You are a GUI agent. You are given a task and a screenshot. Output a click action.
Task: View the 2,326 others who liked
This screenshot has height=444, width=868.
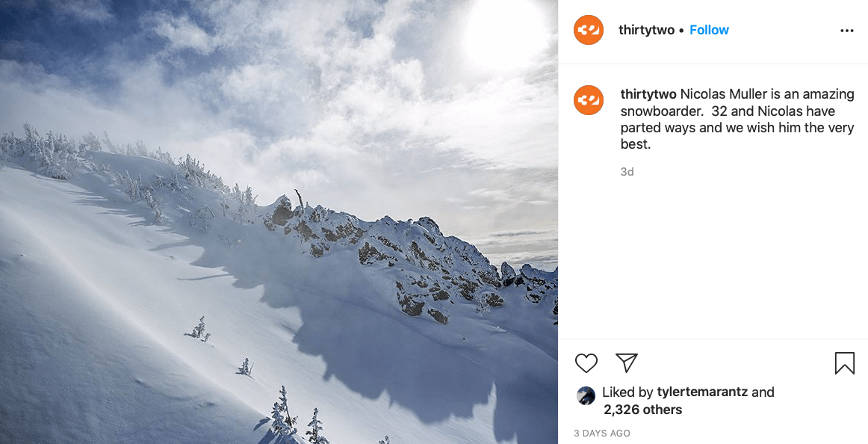click(x=642, y=410)
